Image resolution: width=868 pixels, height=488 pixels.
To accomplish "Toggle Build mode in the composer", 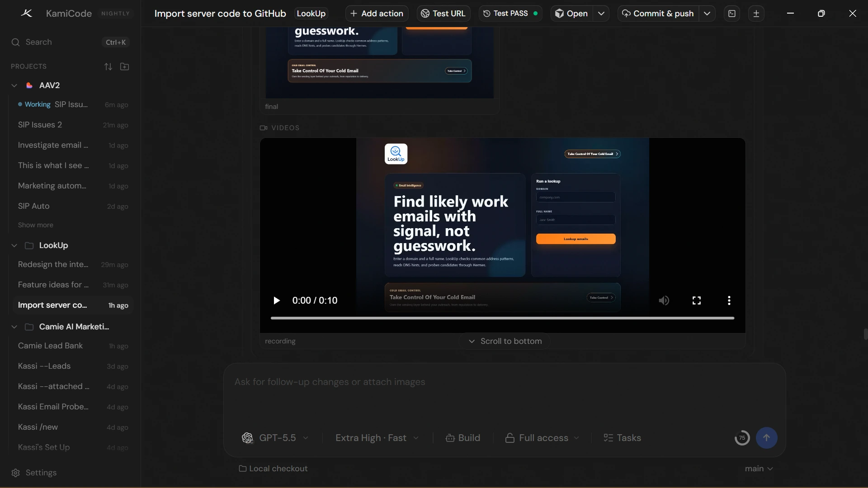I will click(462, 438).
